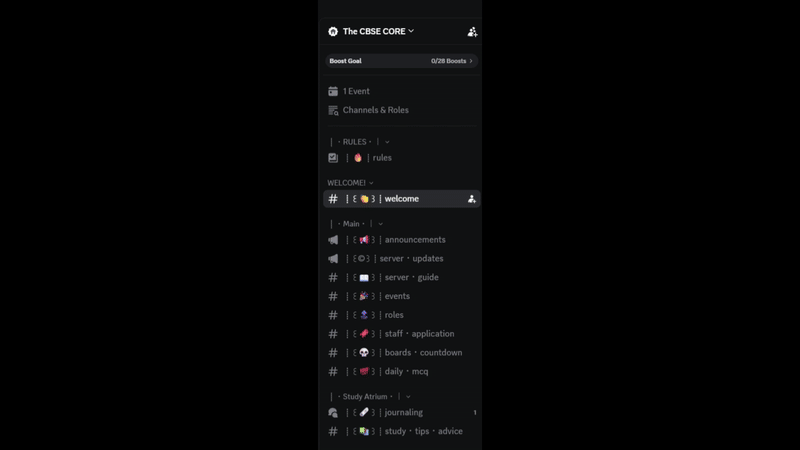Collapse the Study Atrium category
This screenshot has width=800, height=450.
pyautogui.click(x=370, y=396)
